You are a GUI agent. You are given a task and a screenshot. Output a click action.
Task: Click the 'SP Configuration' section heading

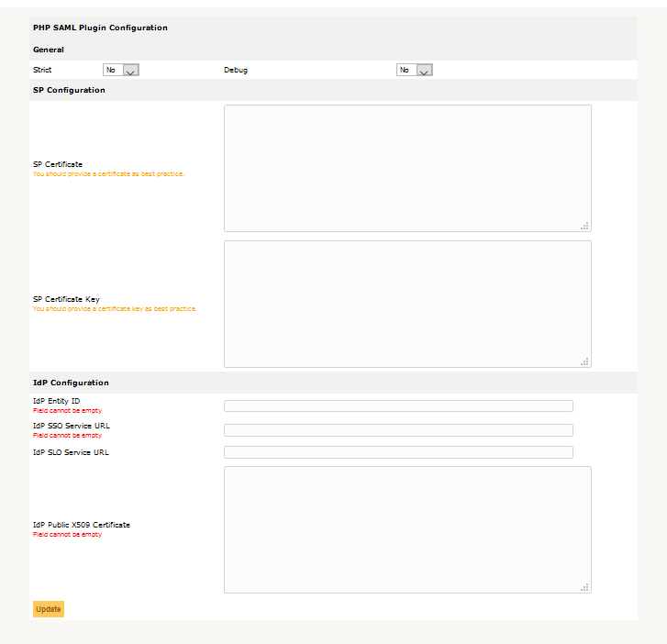[69, 90]
